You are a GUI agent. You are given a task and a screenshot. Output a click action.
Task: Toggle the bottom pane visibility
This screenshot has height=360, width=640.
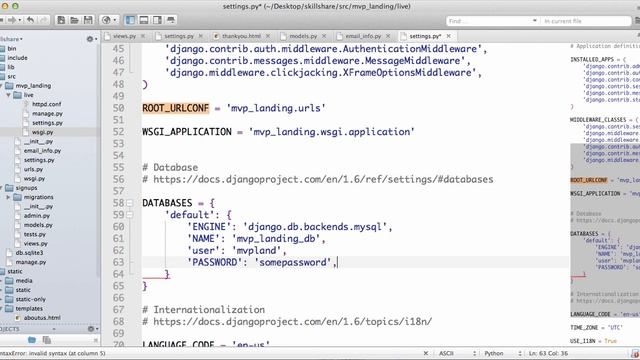tap(144, 20)
